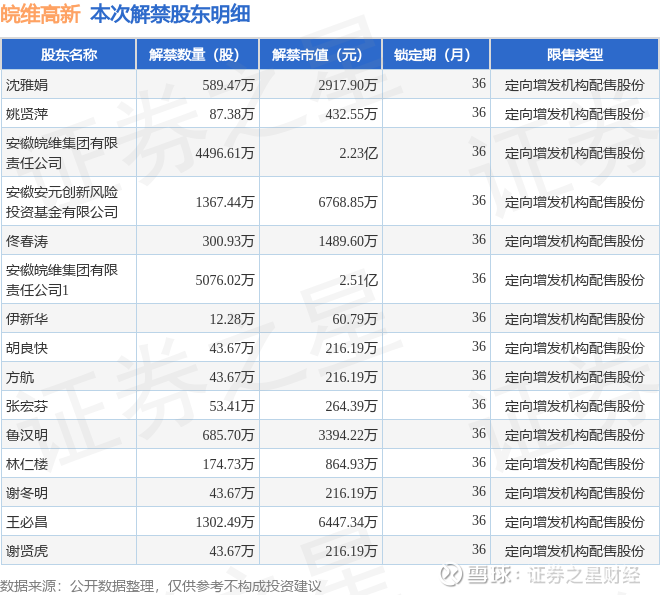This screenshot has height=595, width=660.
Task: Click the 解禁市值（元） column header
Action: pyautogui.click(x=320, y=54)
